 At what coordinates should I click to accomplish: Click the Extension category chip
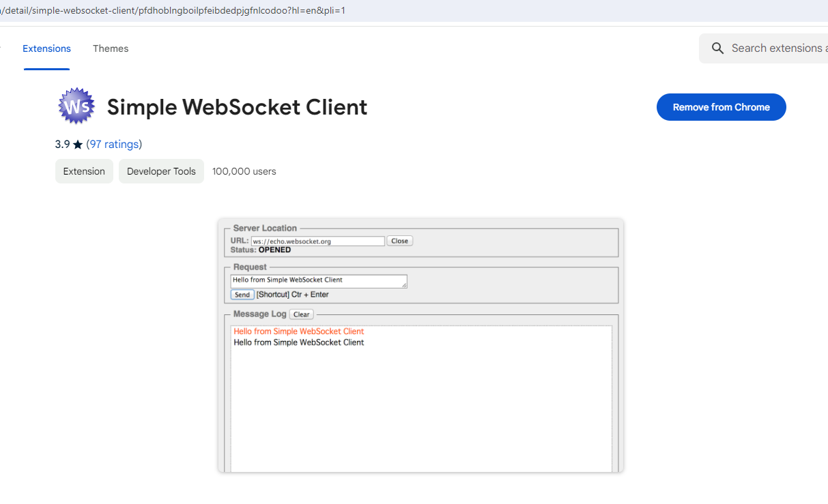[84, 171]
